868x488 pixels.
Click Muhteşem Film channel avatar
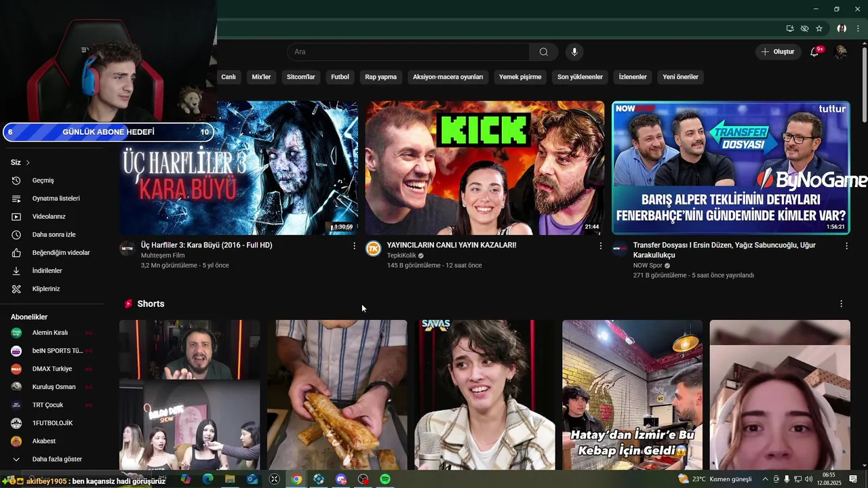click(127, 249)
